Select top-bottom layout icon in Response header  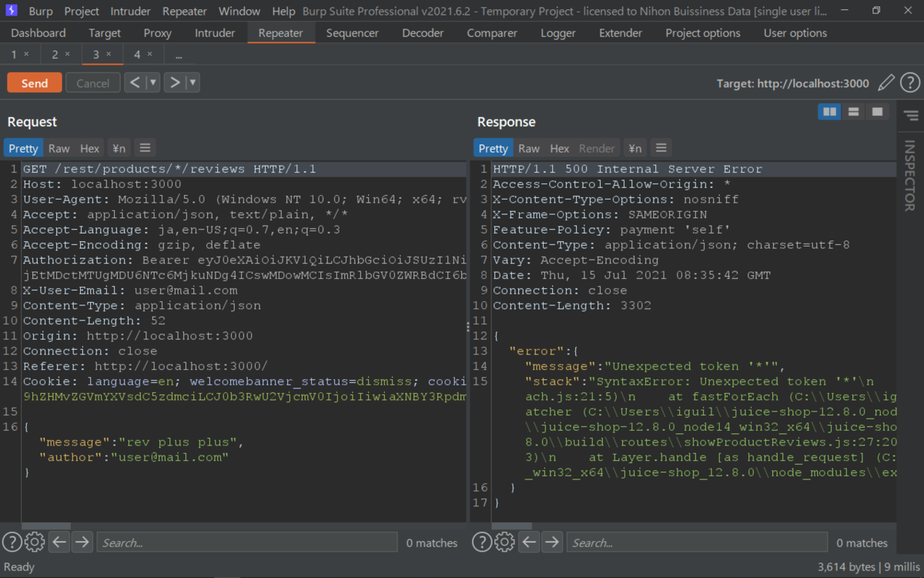(853, 112)
